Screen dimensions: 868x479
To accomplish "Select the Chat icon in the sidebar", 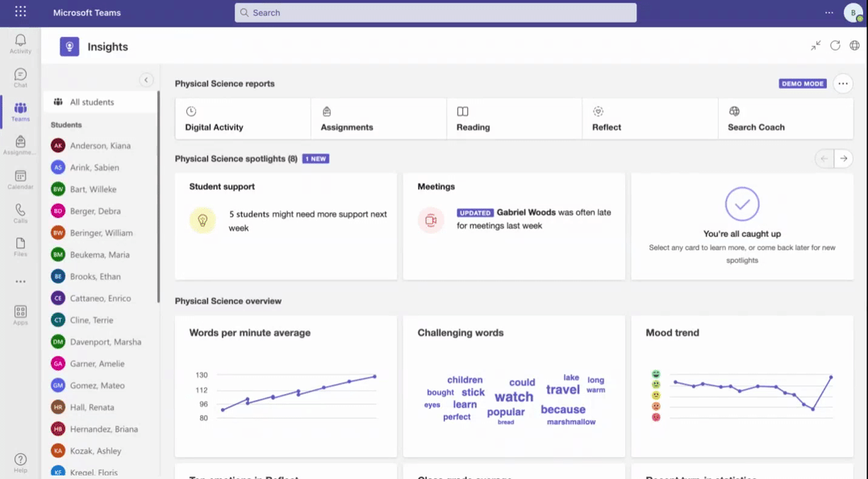I will point(20,77).
